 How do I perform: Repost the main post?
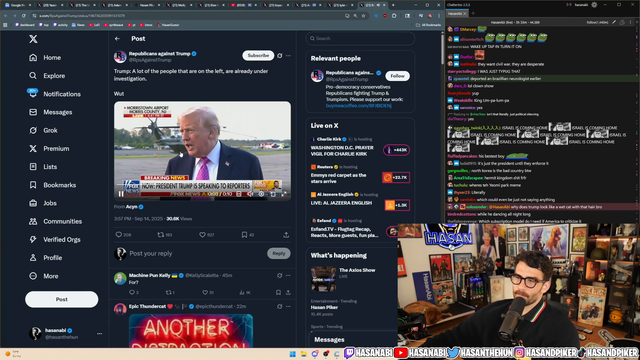point(161,235)
